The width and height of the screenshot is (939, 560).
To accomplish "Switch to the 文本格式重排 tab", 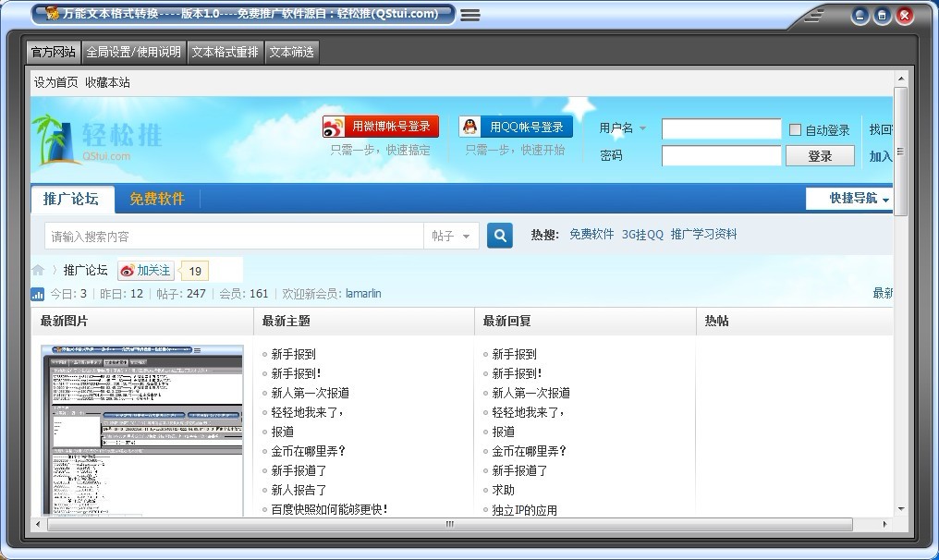I will click(x=225, y=52).
